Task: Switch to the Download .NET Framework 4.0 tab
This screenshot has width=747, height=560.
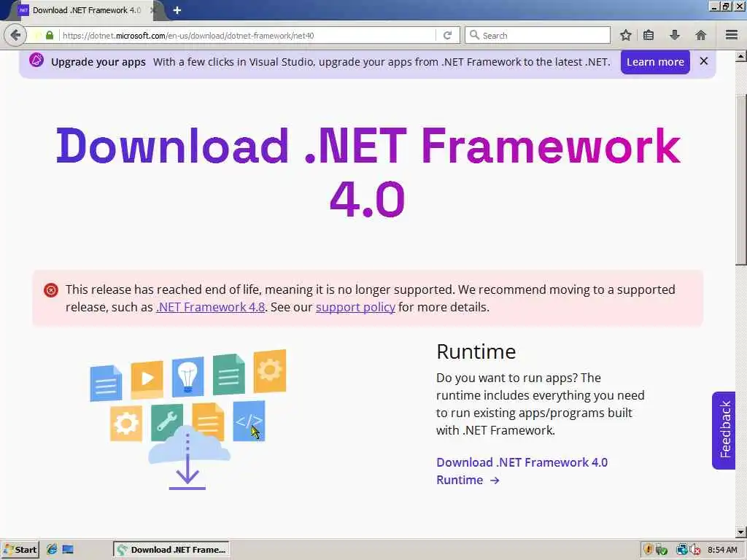Action: click(86, 10)
